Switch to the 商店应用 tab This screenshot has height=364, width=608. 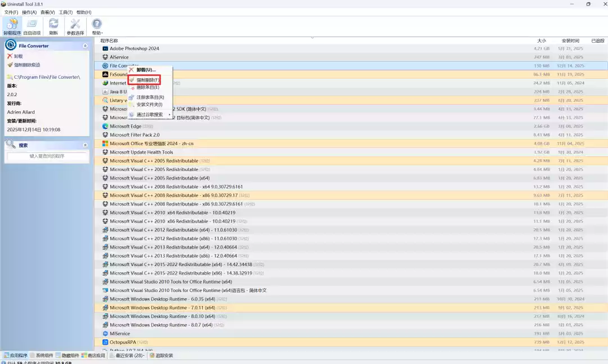point(93,356)
